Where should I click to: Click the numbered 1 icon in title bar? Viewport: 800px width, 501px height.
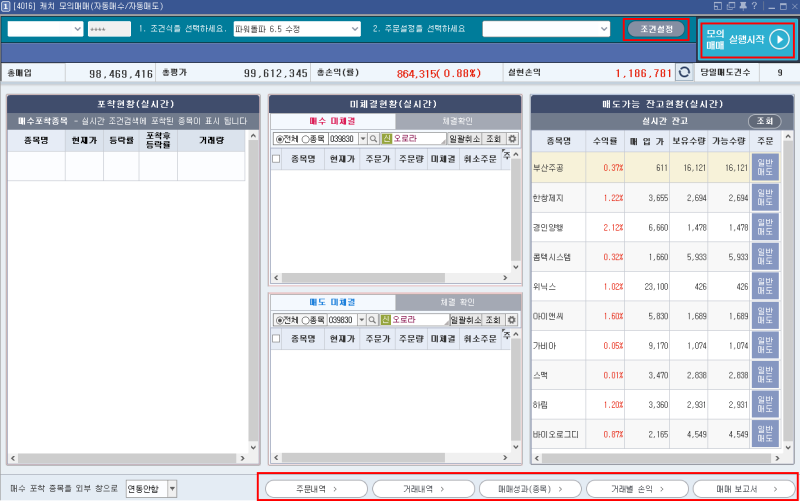coord(5,6)
